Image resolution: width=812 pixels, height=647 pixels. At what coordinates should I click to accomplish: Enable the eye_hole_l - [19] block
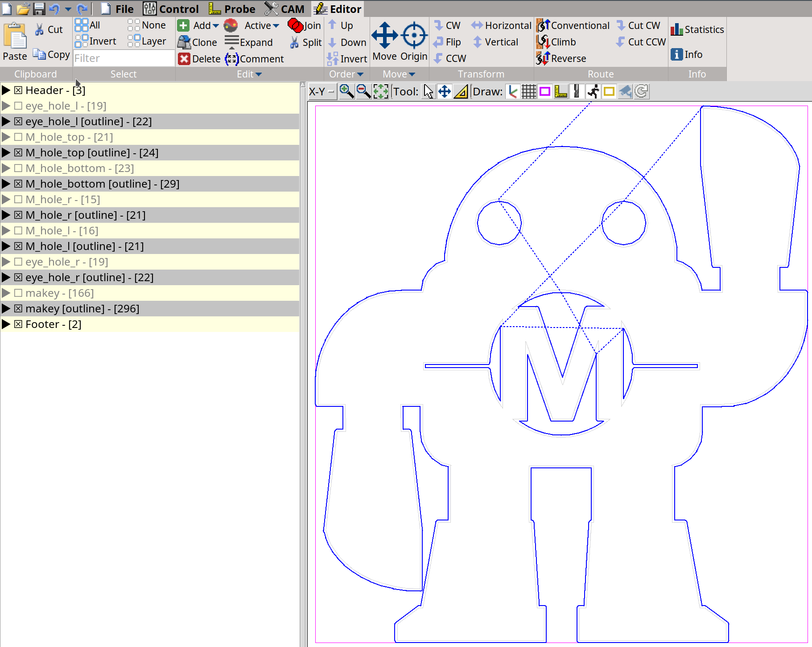pyautogui.click(x=18, y=106)
